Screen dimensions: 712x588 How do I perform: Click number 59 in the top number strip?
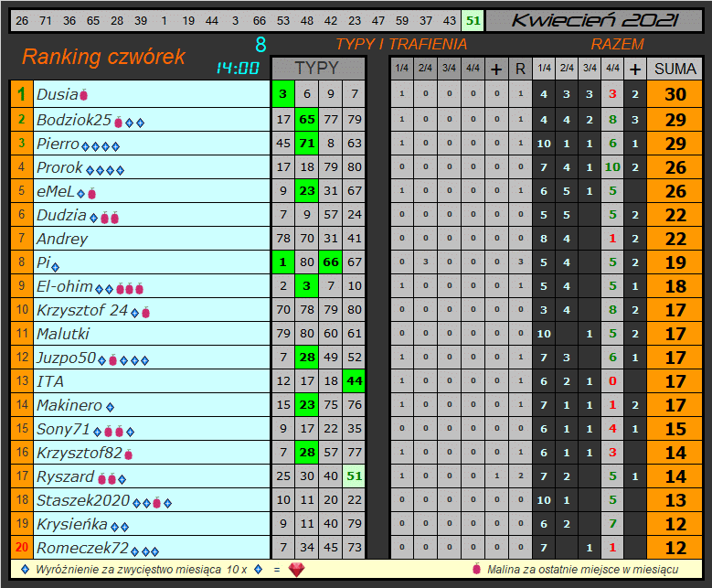(x=402, y=20)
